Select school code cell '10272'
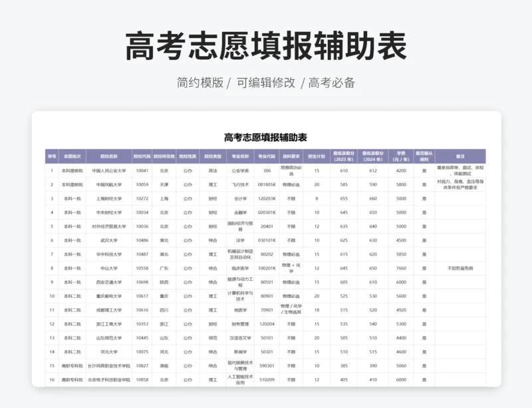Image resolution: width=532 pixels, height=408 pixels. point(142,199)
